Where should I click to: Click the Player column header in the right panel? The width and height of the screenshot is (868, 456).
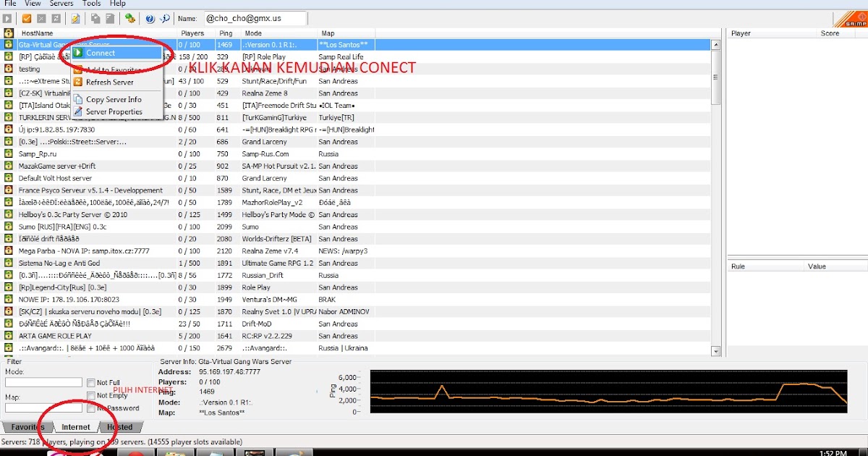tap(773, 33)
